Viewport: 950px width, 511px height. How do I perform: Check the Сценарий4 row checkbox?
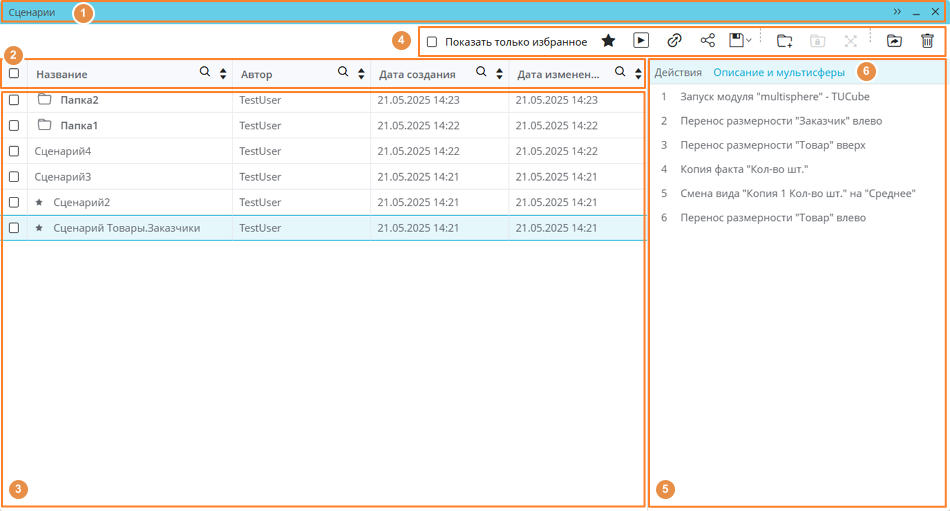click(x=14, y=151)
